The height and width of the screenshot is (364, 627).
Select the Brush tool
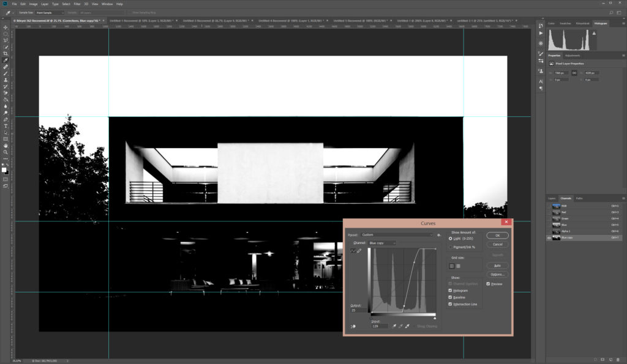pos(6,73)
